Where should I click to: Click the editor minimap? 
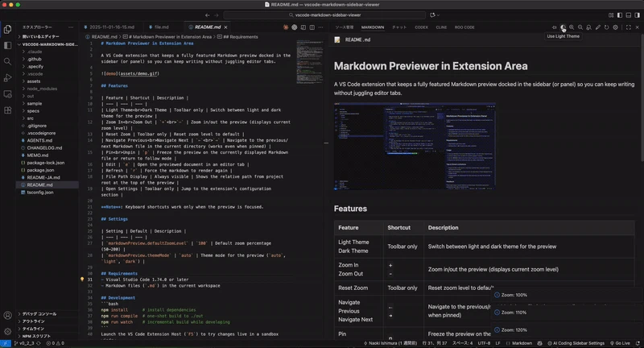pyautogui.click(x=310, y=62)
